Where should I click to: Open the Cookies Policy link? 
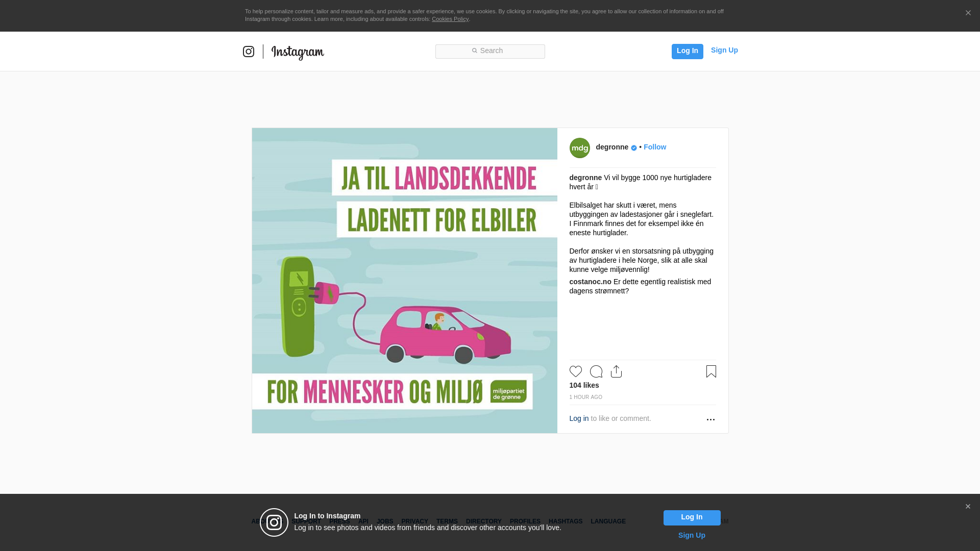tap(450, 19)
